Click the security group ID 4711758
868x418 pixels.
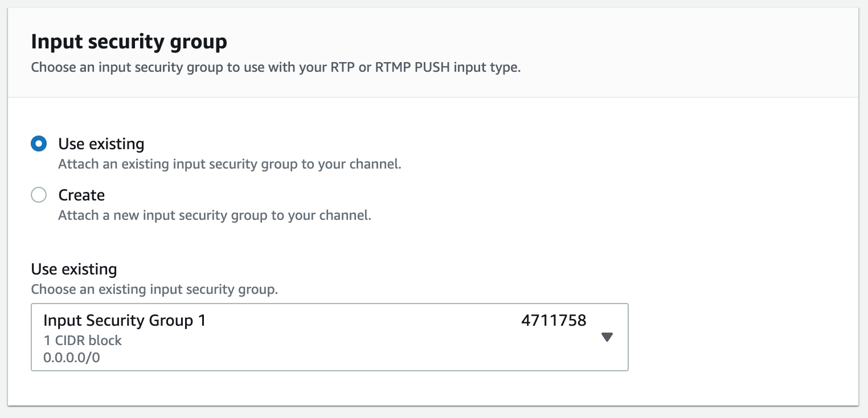[554, 321]
